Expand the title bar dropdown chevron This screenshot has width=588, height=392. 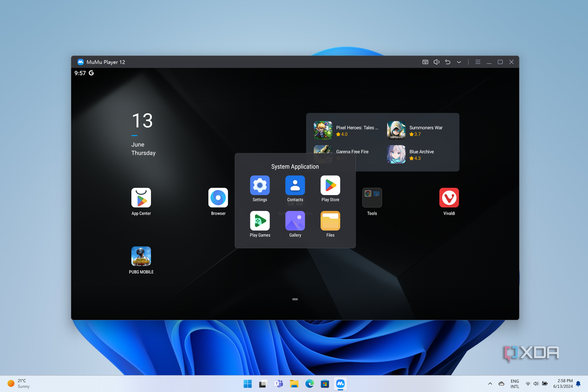click(459, 62)
